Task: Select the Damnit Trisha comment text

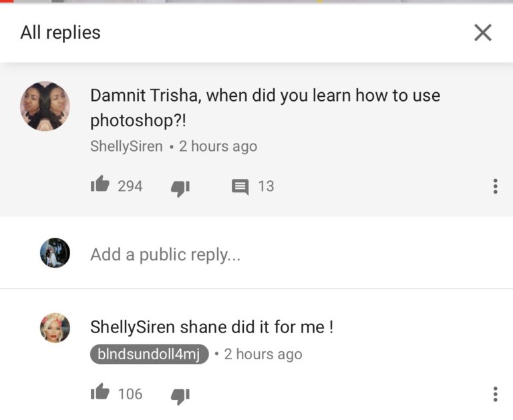Action: click(265, 108)
